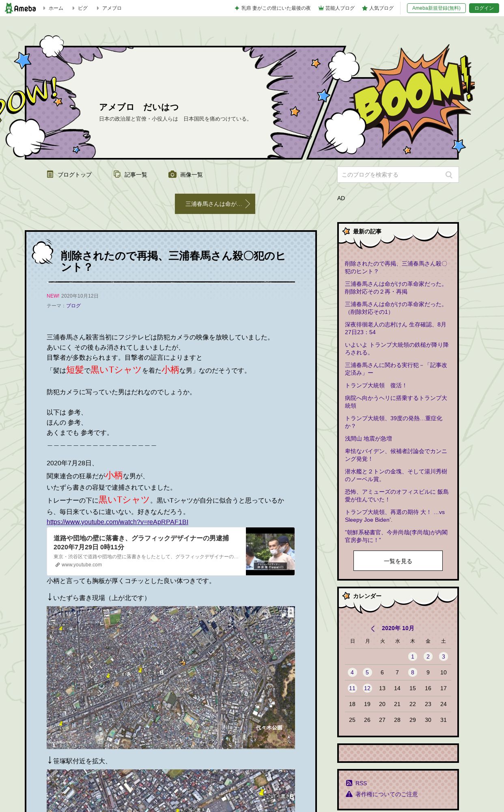Open the Yoyogi park aerial map image
Image resolution: width=504 pixels, height=812 pixels.
[x=171, y=678]
